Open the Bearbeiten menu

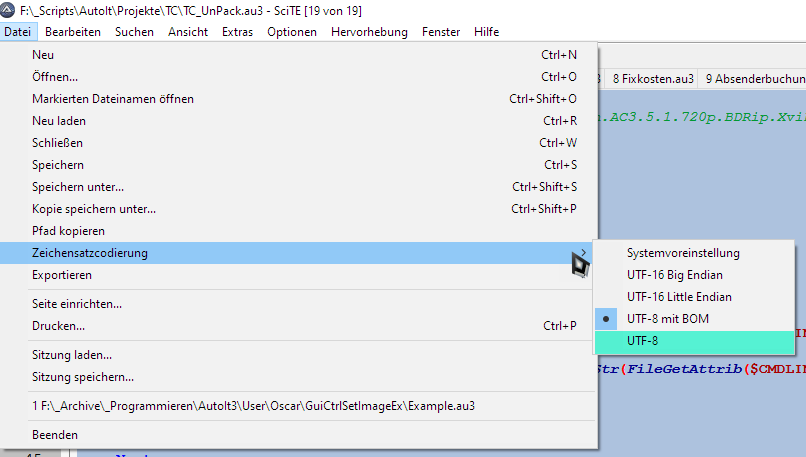73,32
